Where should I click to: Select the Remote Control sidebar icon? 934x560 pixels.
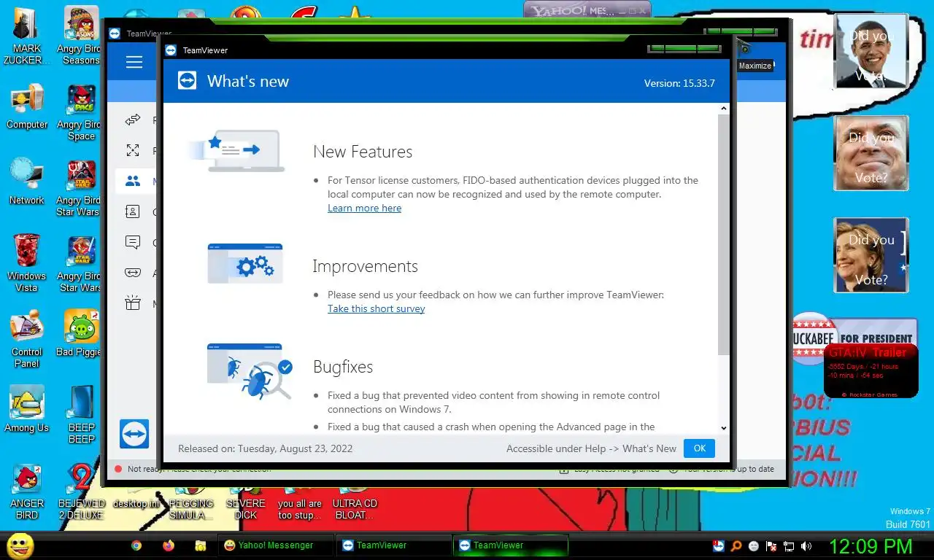tap(133, 120)
